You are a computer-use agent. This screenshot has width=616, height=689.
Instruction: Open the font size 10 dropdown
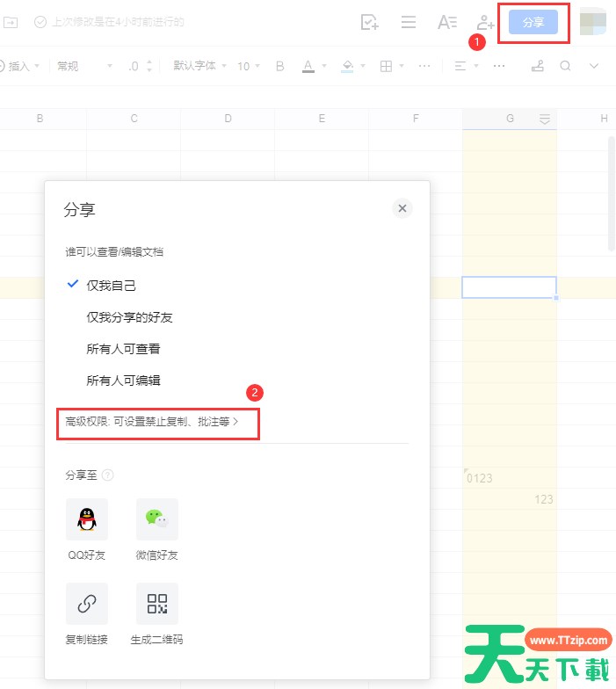(x=249, y=66)
